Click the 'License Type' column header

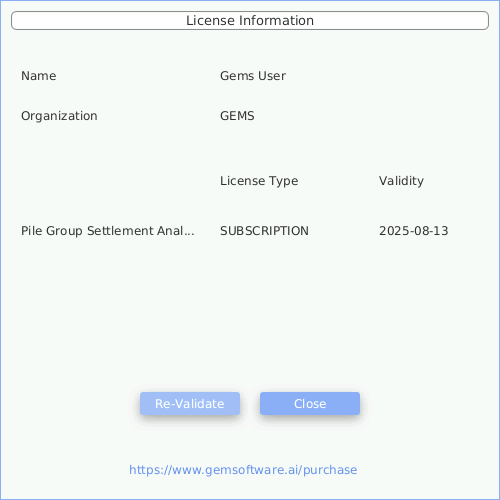[x=259, y=181]
